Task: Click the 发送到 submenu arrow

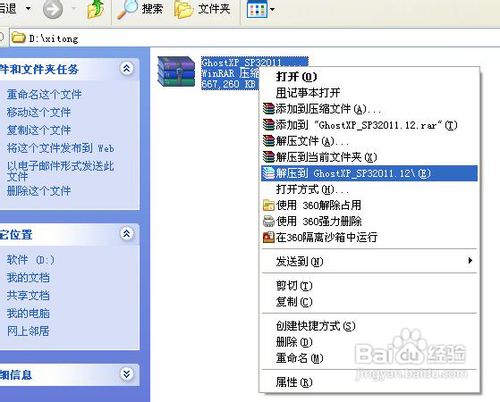Action: [470, 261]
